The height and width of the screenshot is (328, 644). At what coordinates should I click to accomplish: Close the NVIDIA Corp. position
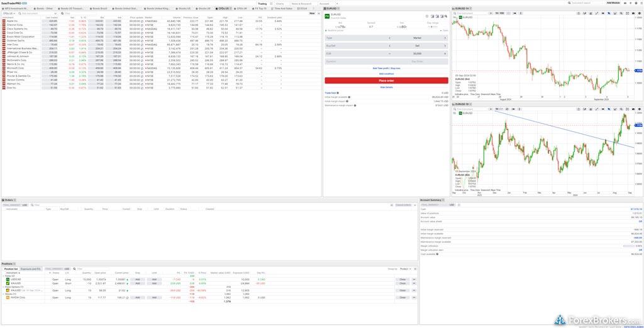click(x=402, y=297)
